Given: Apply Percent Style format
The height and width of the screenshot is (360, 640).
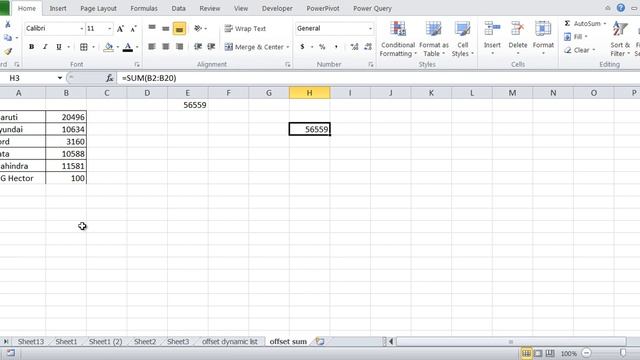Looking at the screenshot, I should (322, 47).
